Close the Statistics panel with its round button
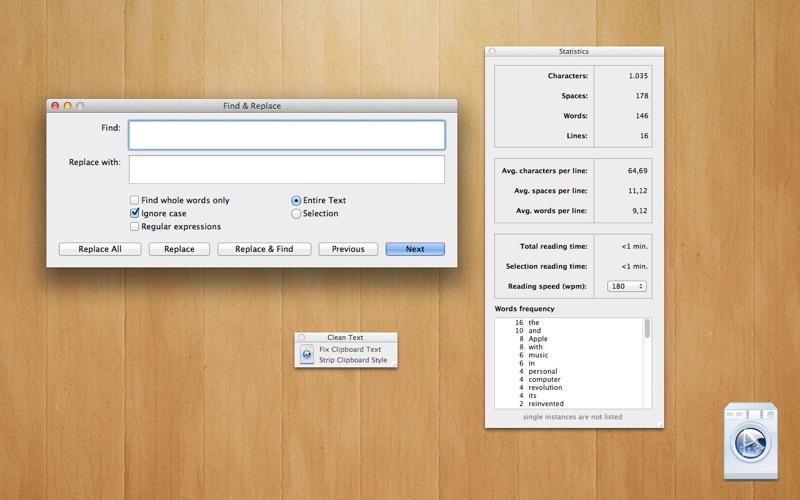 tap(492, 51)
